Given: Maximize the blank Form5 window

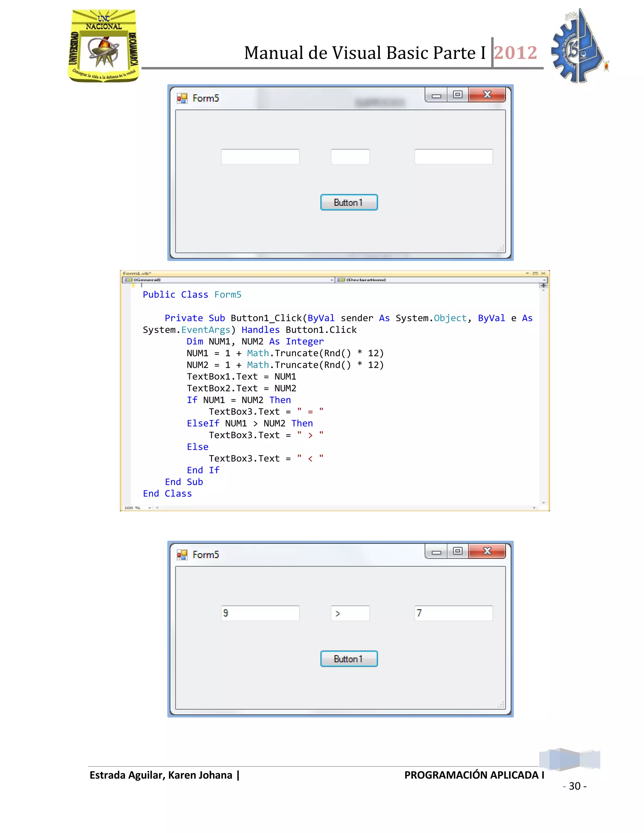Looking at the screenshot, I should coord(458,95).
